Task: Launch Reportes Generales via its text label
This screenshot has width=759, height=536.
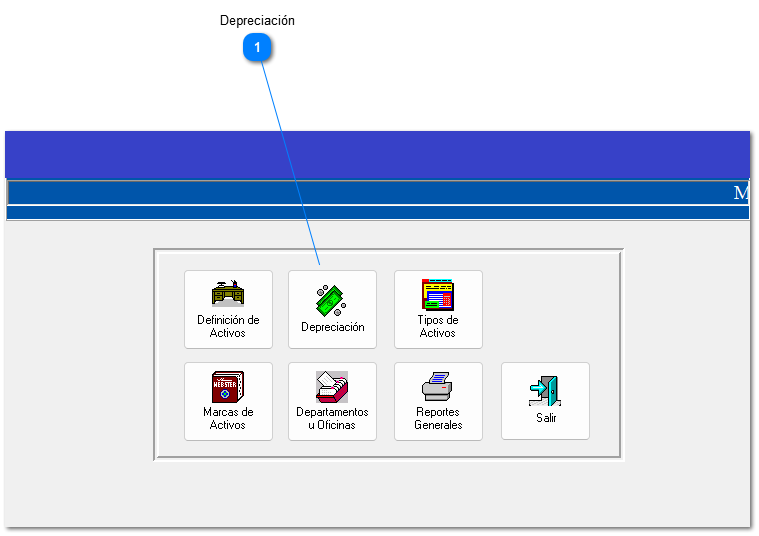Action: coord(438,418)
